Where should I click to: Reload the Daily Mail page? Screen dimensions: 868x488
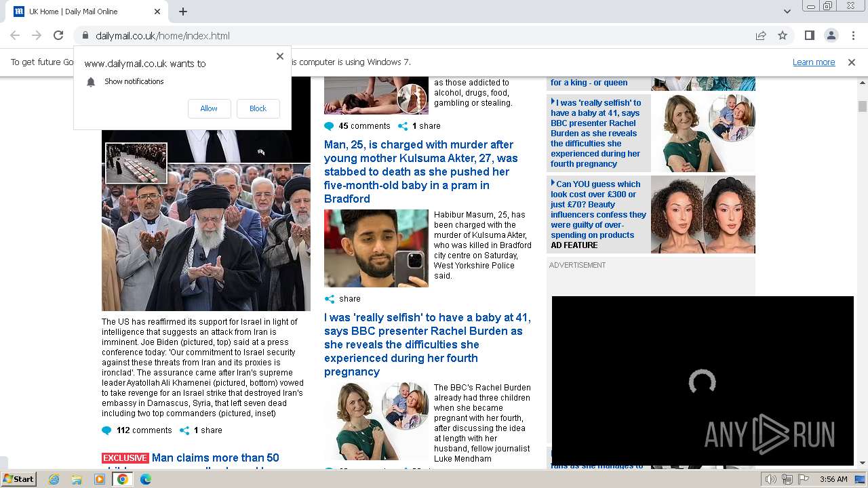click(x=58, y=35)
